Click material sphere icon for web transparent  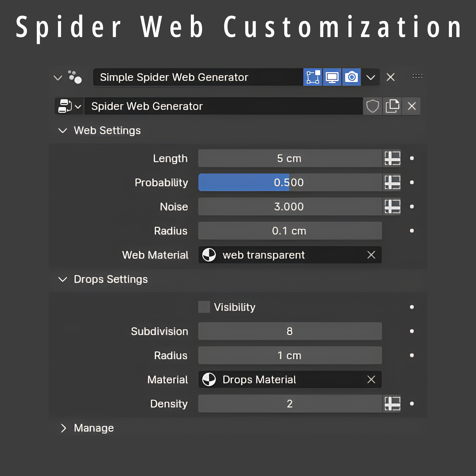(209, 255)
